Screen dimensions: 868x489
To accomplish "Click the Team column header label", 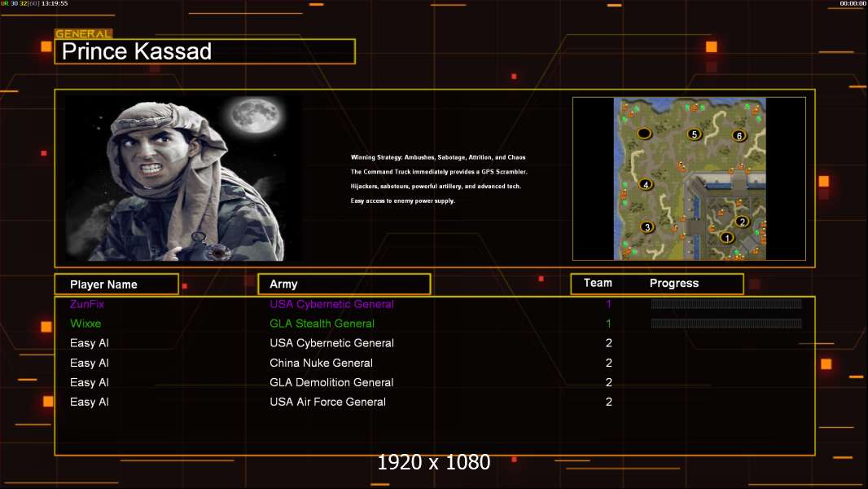I will point(598,283).
